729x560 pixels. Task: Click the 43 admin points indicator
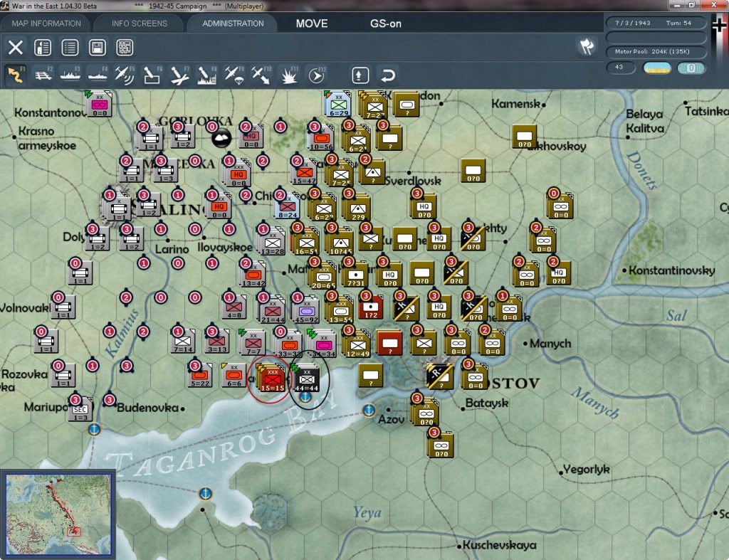pyautogui.click(x=620, y=68)
